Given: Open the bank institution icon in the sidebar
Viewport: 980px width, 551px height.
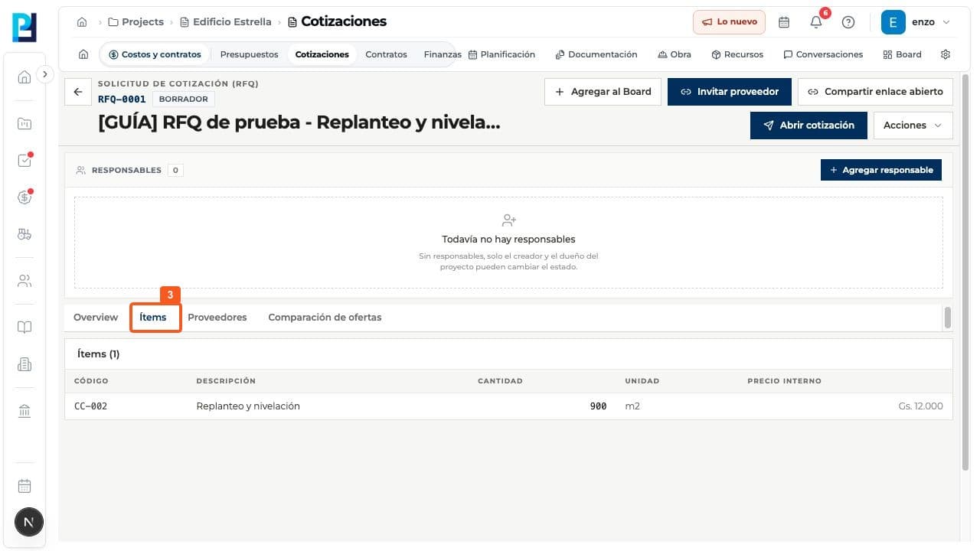Looking at the screenshot, I should pyautogui.click(x=24, y=412).
